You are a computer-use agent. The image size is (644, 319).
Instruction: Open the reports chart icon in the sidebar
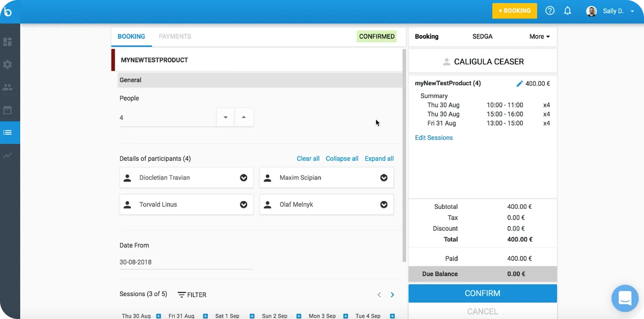point(7,155)
